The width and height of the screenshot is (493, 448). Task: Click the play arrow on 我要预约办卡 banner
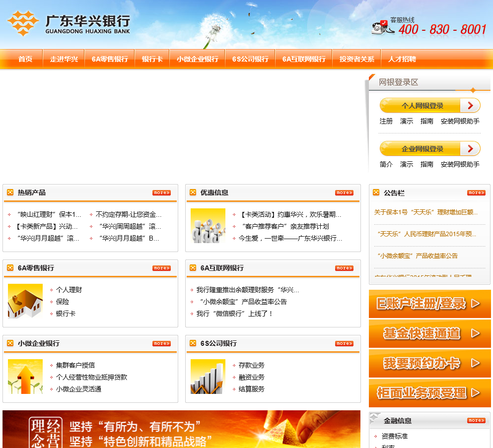pos(476,363)
